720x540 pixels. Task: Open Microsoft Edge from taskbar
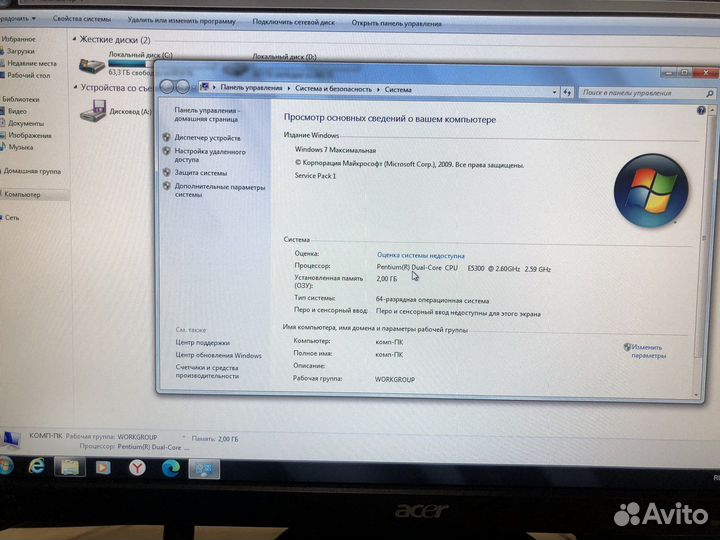(x=171, y=468)
